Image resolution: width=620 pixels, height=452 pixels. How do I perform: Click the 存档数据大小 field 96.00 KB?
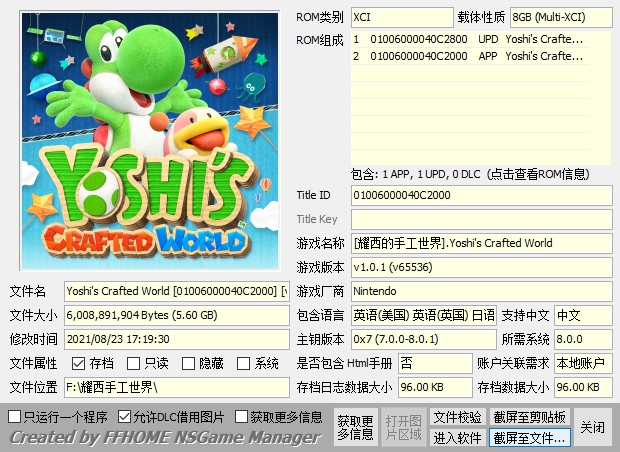[583, 387]
